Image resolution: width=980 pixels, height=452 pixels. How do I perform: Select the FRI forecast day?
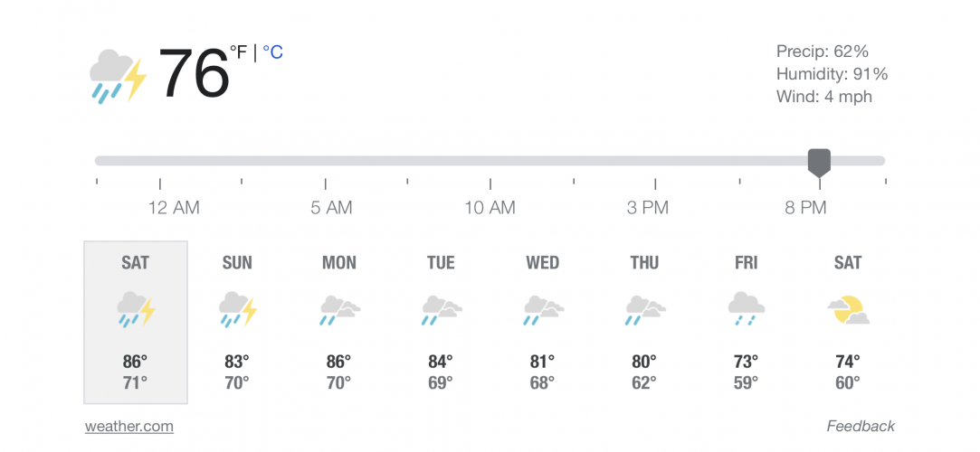tap(747, 322)
